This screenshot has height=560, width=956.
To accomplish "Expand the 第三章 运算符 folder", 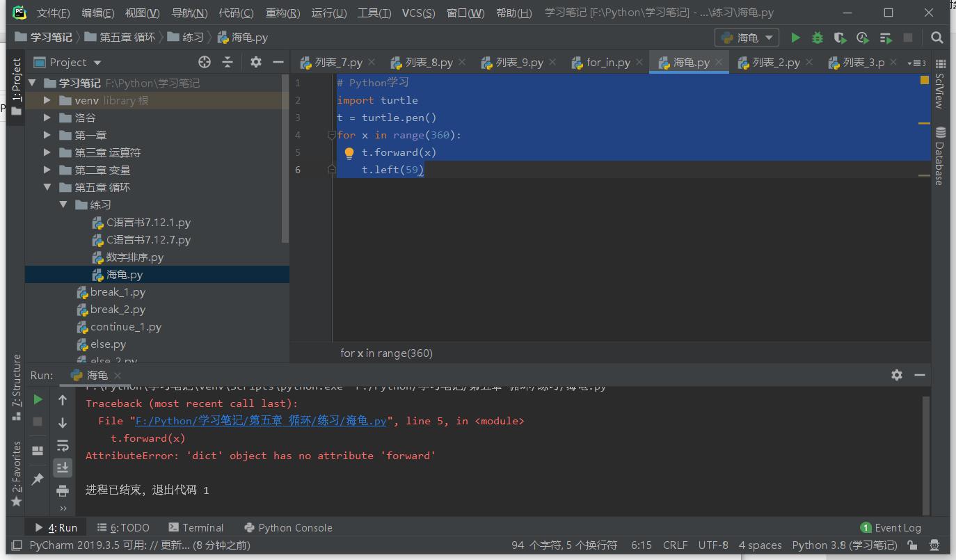I will 47,152.
